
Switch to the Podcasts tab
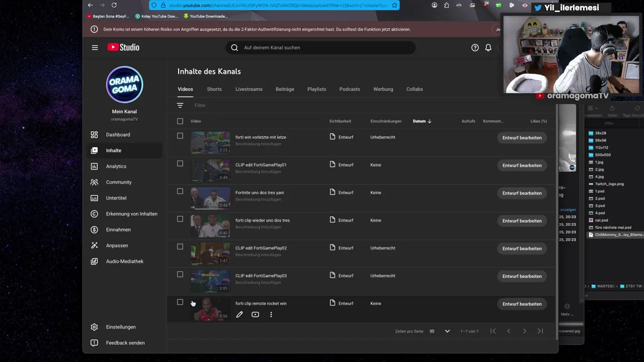[350, 89]
